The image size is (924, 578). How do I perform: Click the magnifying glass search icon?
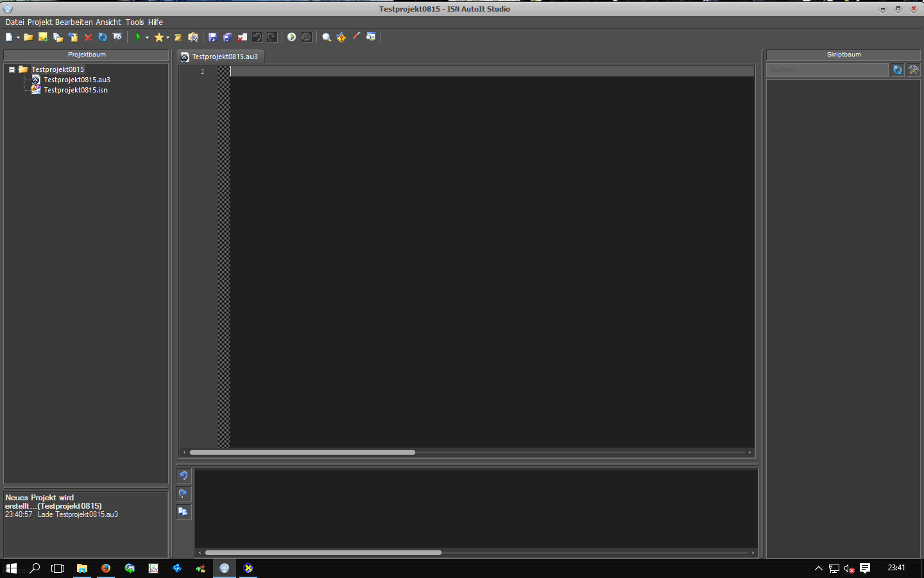click(x=326, y=37)
